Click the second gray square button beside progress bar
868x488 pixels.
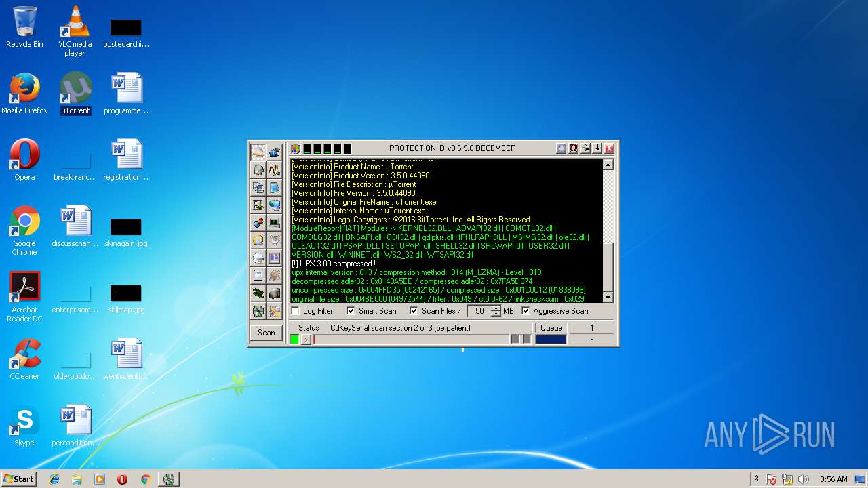pyautogui.click(x=527, y=340)
